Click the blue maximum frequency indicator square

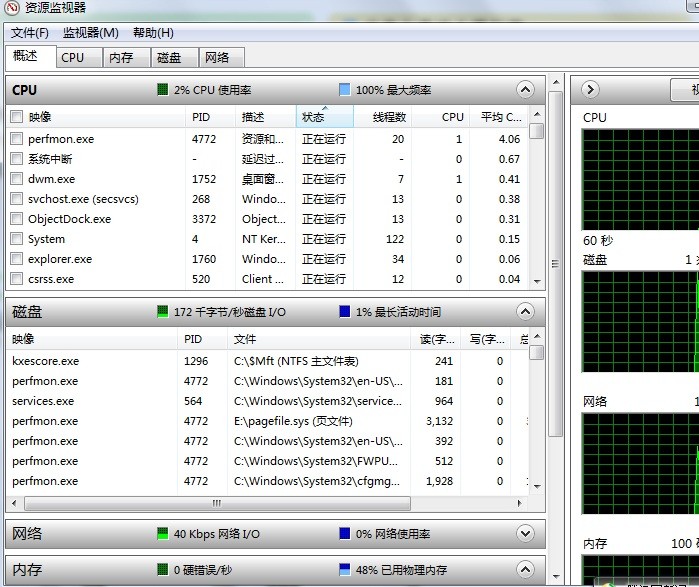[x=345, y=90]
